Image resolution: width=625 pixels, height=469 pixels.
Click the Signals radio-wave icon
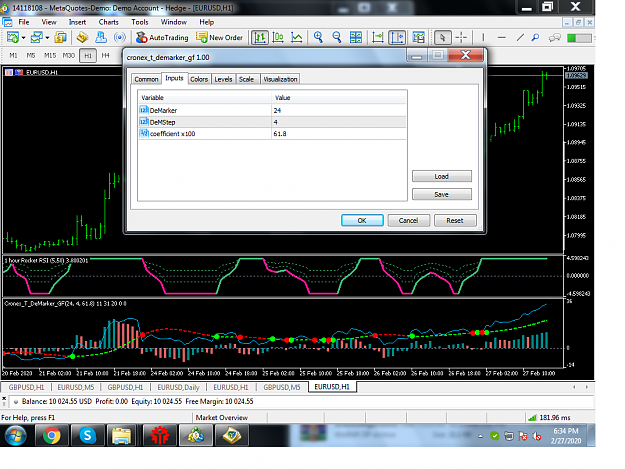pos(119,37)
